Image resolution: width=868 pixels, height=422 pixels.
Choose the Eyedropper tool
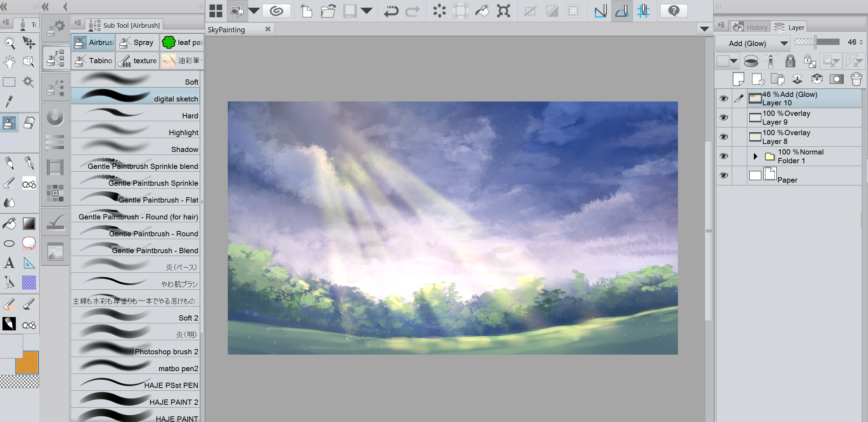[9, 101]
